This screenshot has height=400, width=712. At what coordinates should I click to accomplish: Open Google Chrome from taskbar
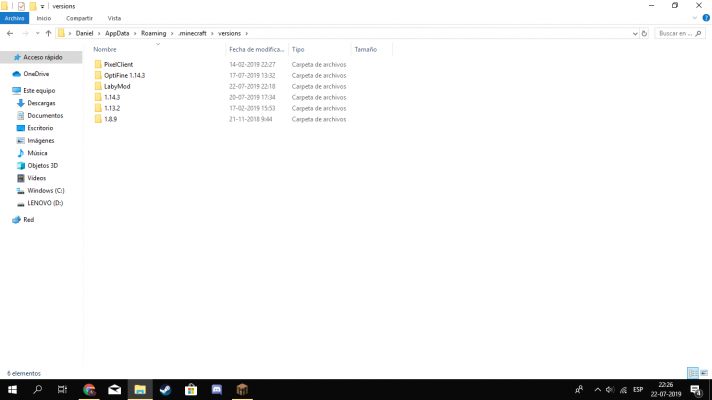(89, 390)
